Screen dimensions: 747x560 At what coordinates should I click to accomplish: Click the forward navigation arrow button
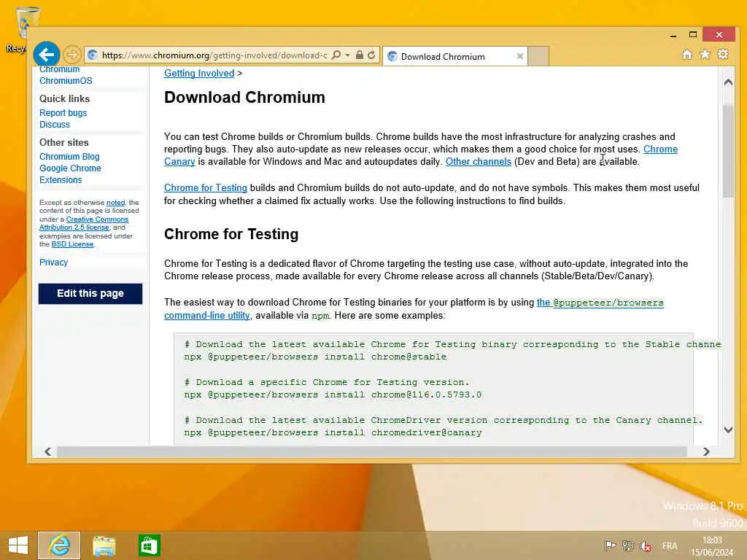(x=72, y=55)
